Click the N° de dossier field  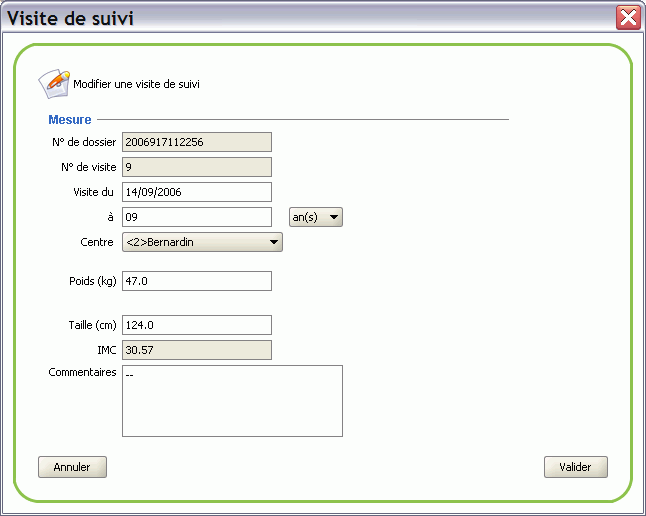pyautogui.click(x=197, y=142)
